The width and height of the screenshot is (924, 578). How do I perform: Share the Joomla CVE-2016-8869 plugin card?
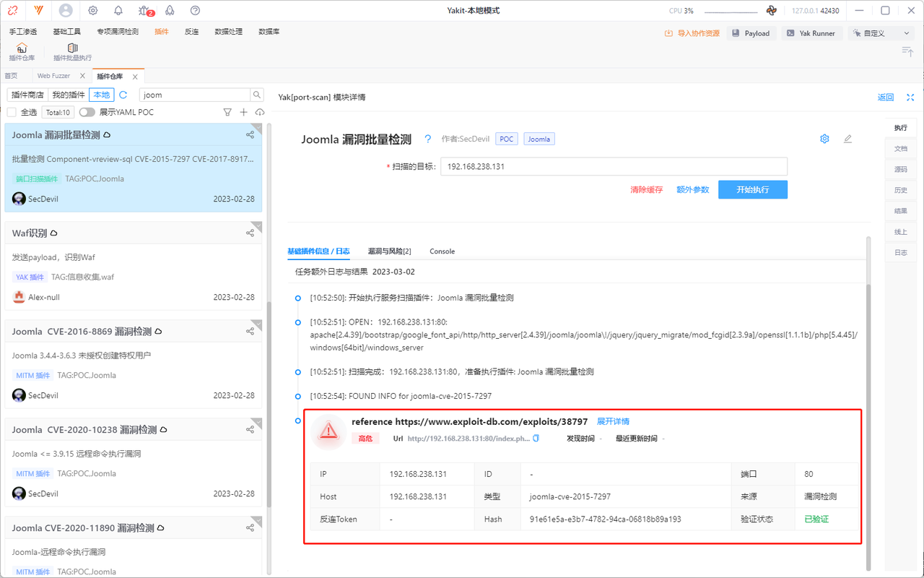click(x=250, y=332)
